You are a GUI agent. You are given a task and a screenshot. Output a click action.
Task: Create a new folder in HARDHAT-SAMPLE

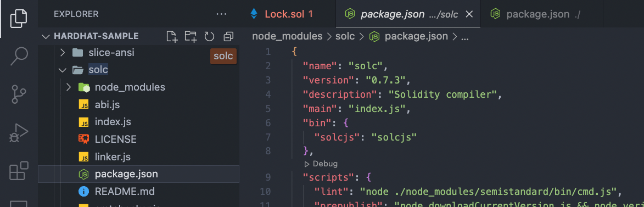point(191,37)
